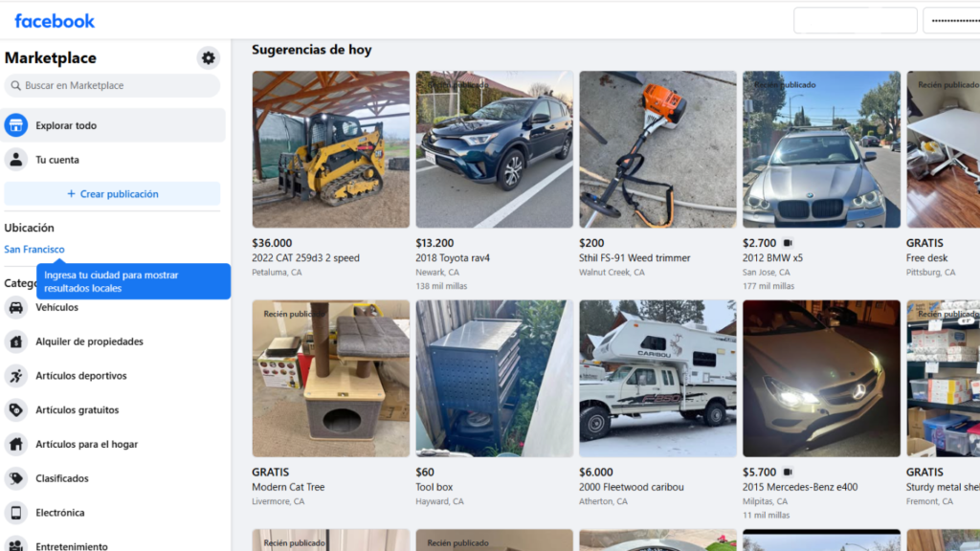Click the $13.200 price text
The image size is (980, 551).
(434, 243)
